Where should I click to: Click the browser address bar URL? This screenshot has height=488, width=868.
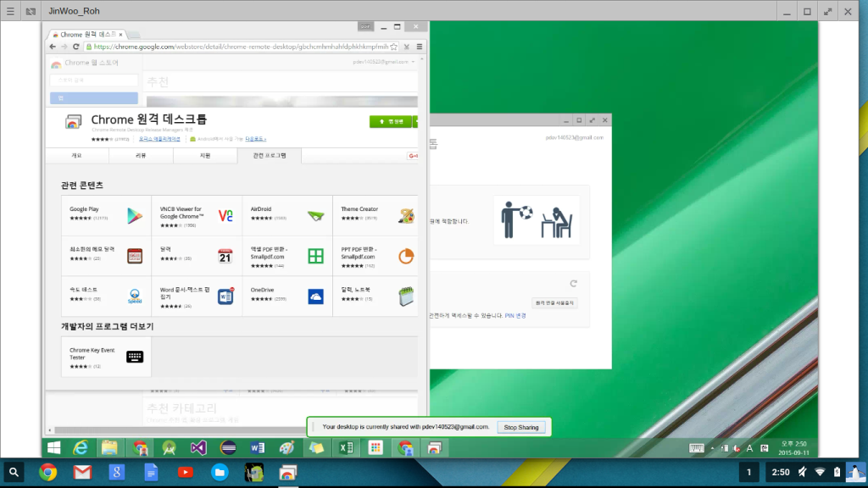pos(241,47)
